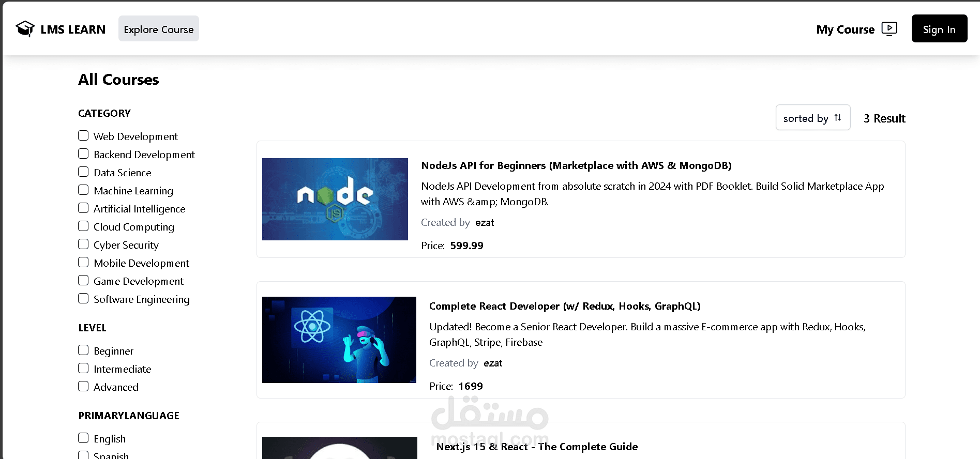Open the sorted by dropdown

click(x=813, y=118)
